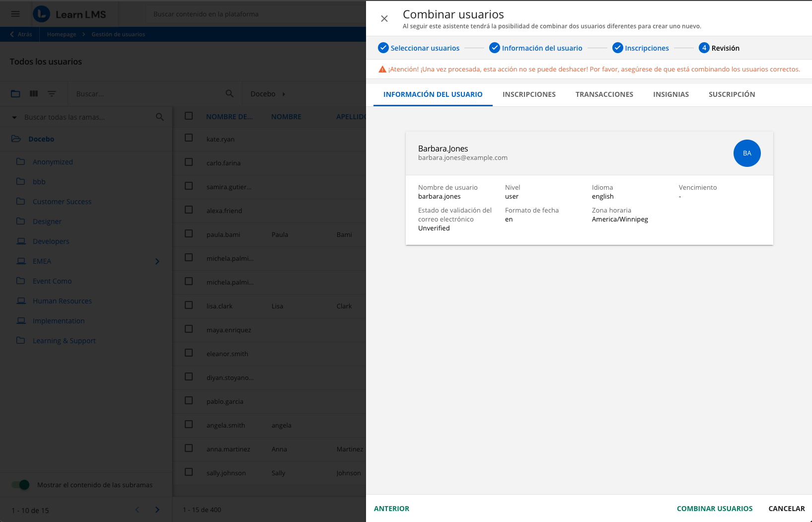Click the Human Resources laptop icon

(21, 300)
